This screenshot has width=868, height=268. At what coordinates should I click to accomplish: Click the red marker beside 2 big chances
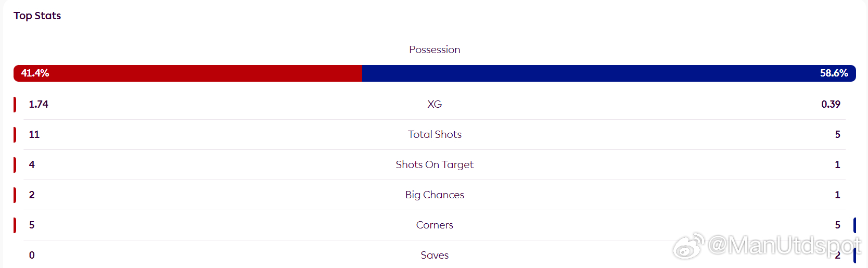click(15, 195)
